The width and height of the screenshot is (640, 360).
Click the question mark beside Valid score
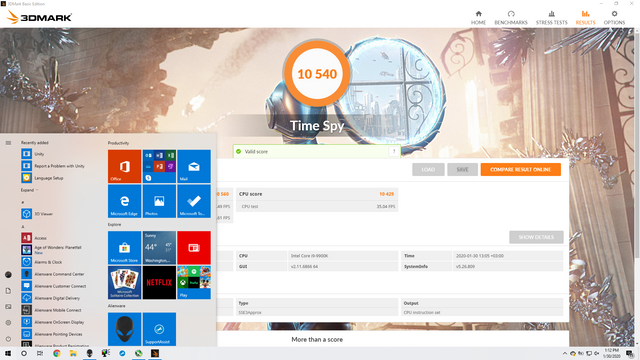click(x=394, y=151)
